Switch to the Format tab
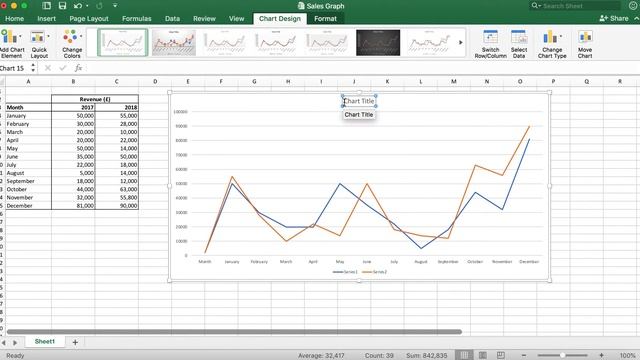This screenshot has width=640, height=360. pyautogui.click(x=325, y=19)
